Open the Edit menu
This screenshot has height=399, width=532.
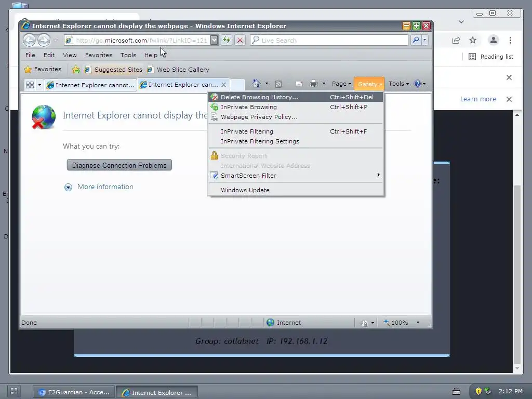coord(49,55)
